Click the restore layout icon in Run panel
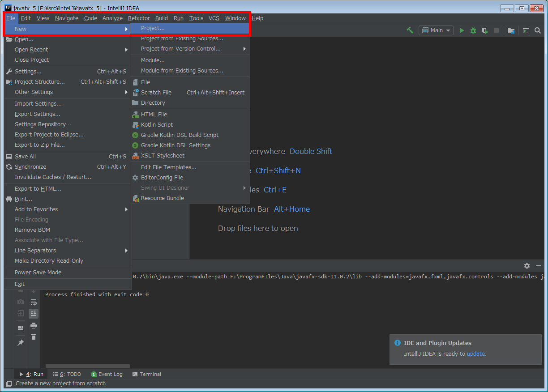Image resolution: width=548 pixels, height=392 pixels. coord(21,328)
